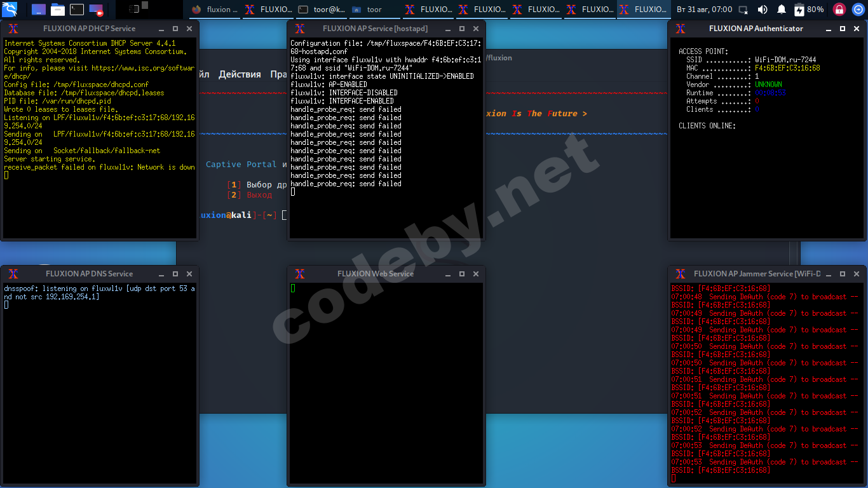Click 'Internet Systems Consortium DHCP Server 4.4.1' line

[90, 43]
